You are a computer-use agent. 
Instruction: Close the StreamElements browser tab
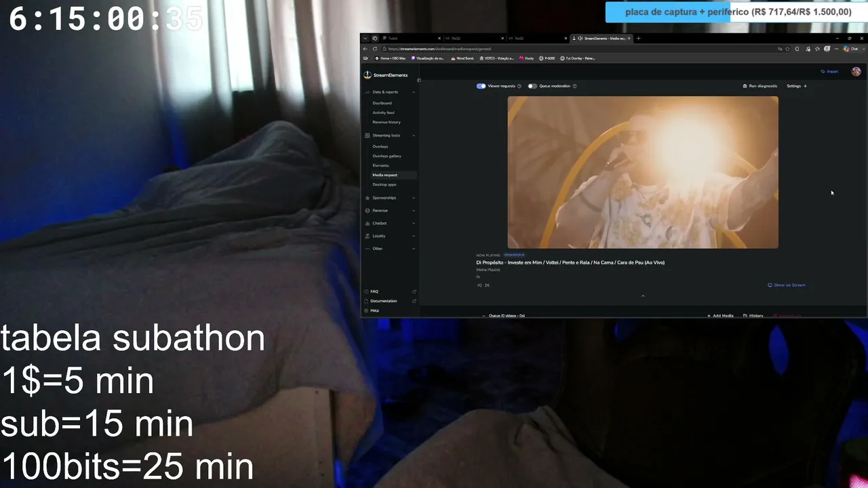click(x=629, y=39)
